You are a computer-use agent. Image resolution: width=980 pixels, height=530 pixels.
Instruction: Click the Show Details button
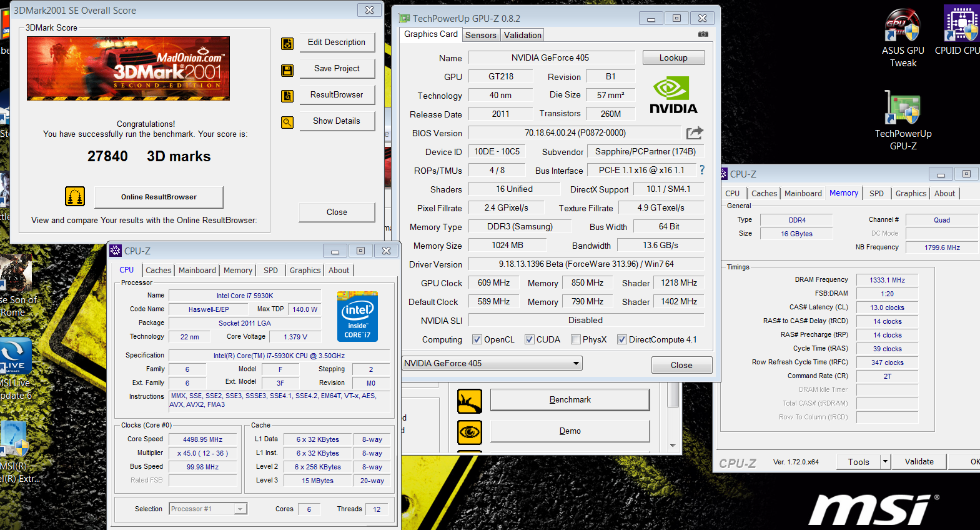click(x=337, y=121)
